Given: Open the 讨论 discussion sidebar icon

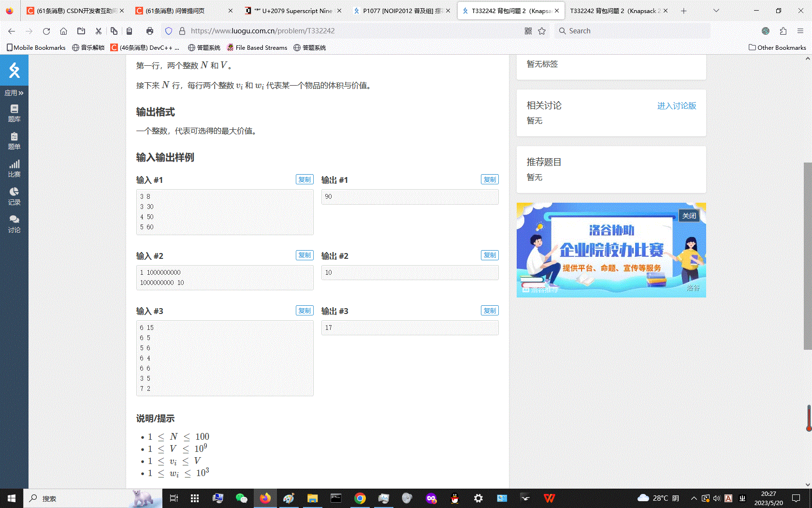Looking at the screenshot, I should pos(14,224).
